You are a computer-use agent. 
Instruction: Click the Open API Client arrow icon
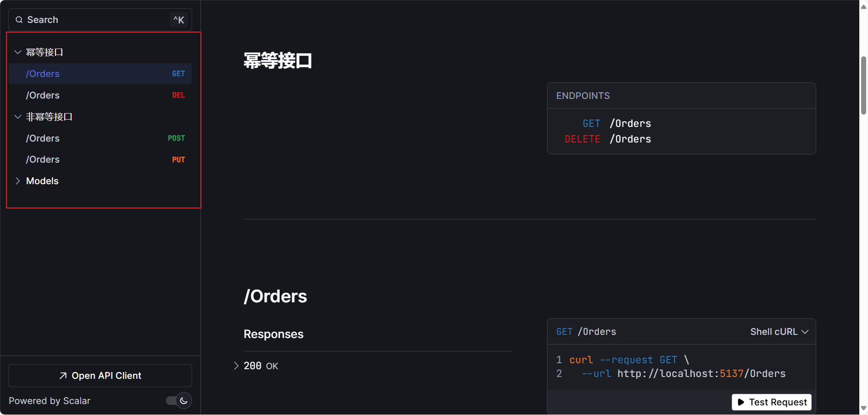63,376
